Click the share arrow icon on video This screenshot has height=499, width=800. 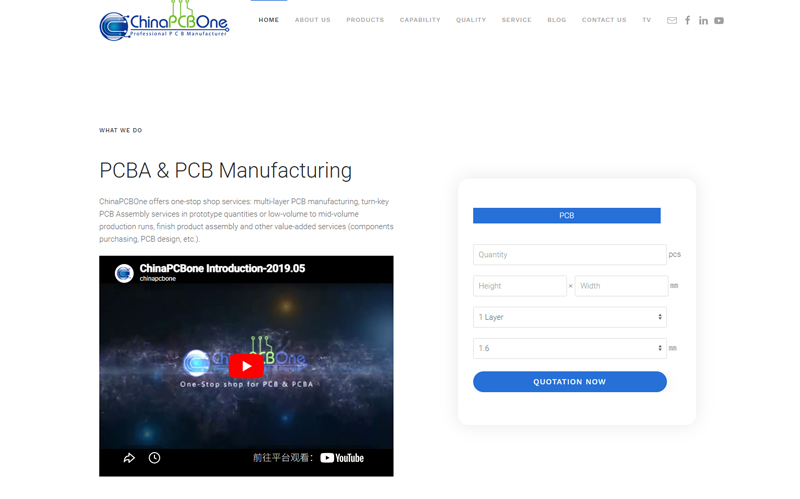coord(129,458)
